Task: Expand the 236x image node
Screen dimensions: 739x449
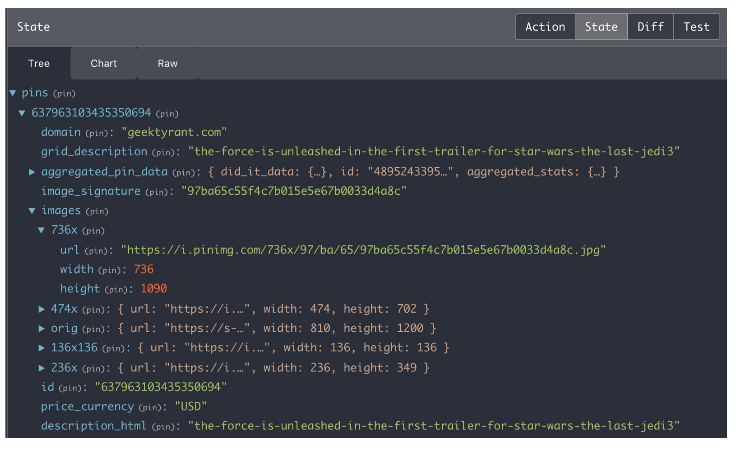Action: click(42, 367)
